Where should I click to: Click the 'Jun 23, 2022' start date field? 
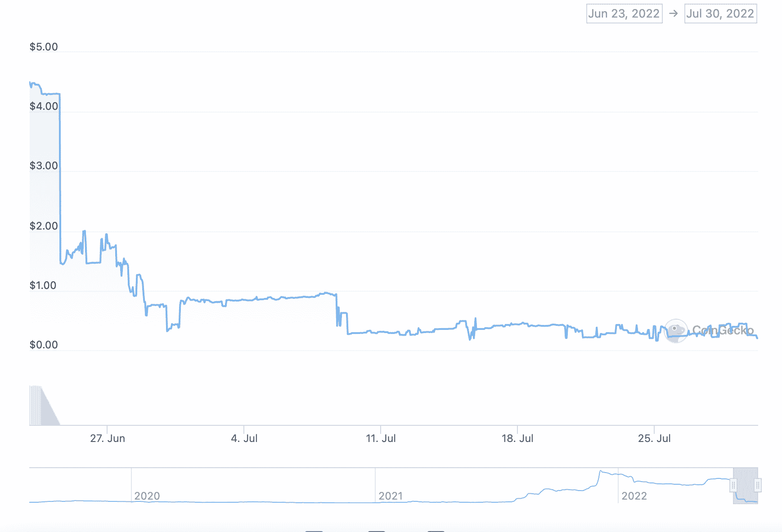click(x=624, y=14)
